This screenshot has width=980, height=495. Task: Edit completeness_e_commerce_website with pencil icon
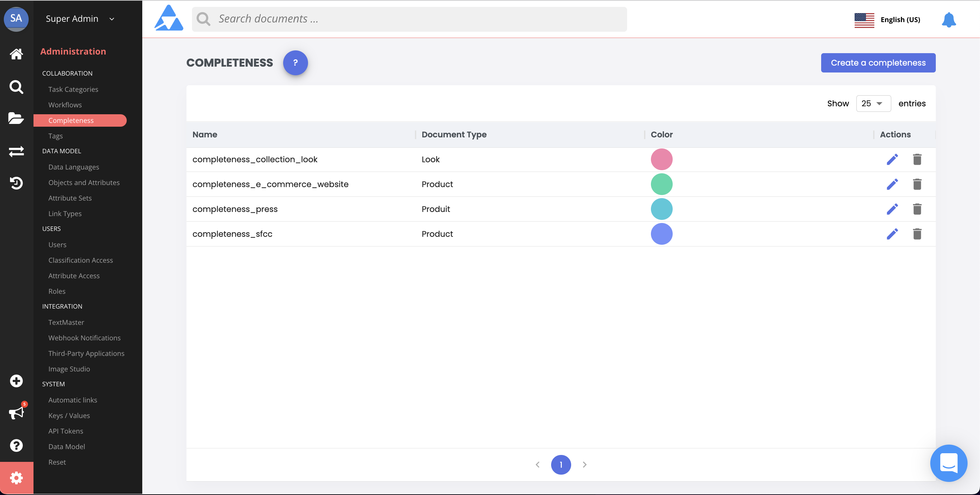(892, 184)
